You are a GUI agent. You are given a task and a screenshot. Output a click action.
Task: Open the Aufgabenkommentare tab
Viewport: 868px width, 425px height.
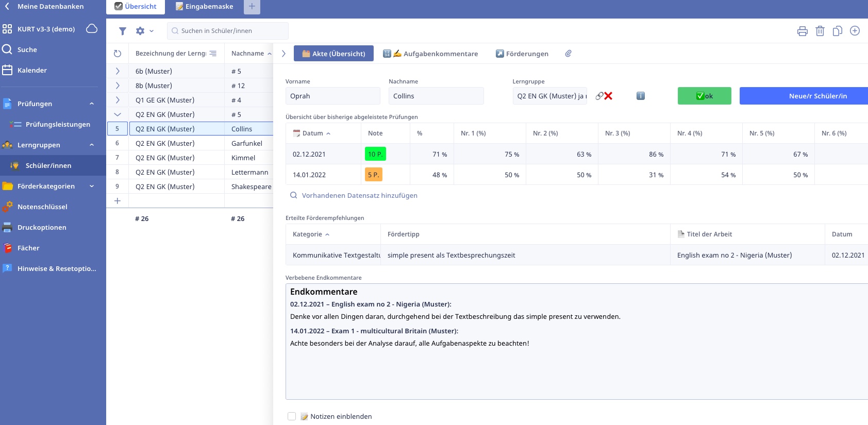(x=430, y=54)
